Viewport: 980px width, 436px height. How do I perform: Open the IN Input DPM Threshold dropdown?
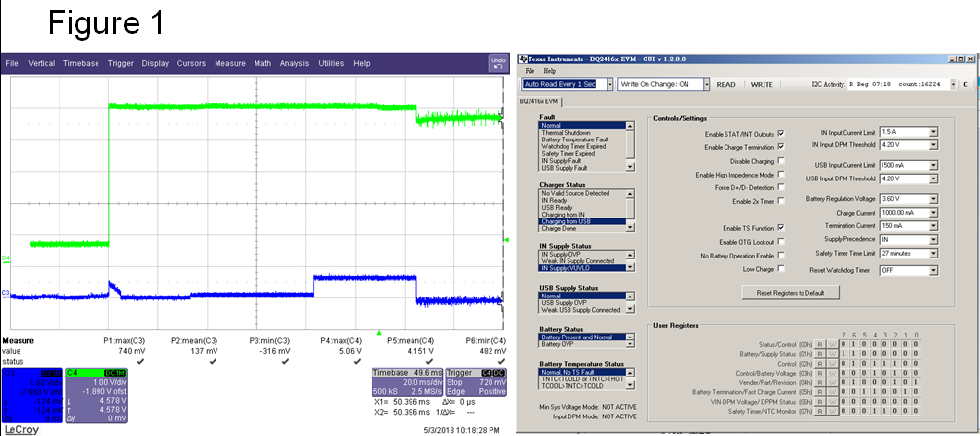pos(933,145)
